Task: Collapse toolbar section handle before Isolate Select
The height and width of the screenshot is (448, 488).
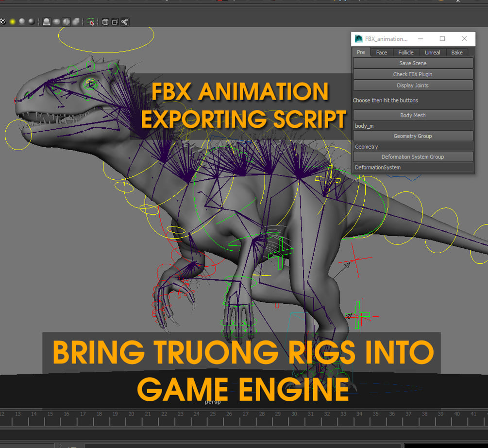Action: pyautogui.click(x=83, y=22)
